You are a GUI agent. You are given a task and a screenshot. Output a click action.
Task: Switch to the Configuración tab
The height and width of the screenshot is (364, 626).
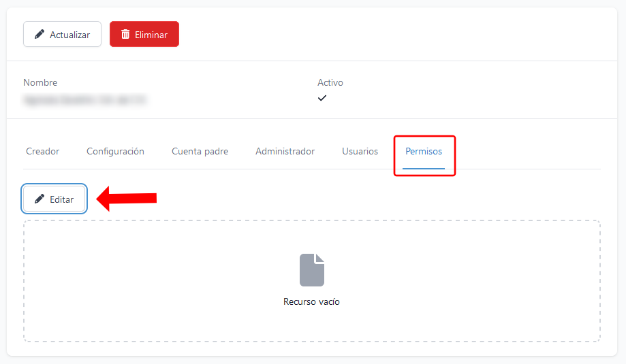(115, 151)
